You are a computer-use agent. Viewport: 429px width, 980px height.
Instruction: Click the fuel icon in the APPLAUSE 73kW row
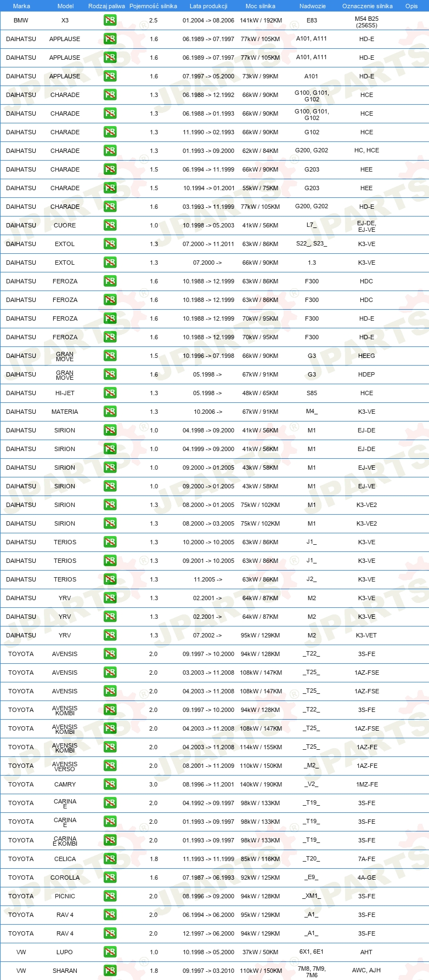pyautogui.click(x=110, y=76)
